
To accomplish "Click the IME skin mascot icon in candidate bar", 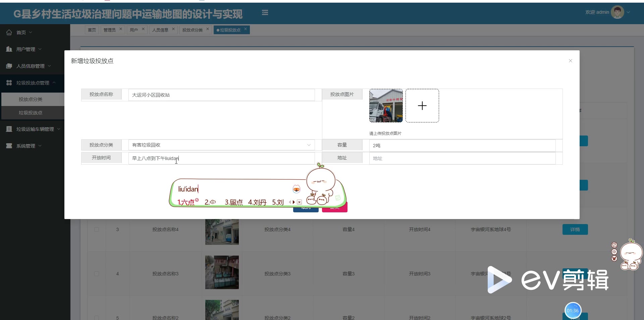I will [x=297, y=189].
